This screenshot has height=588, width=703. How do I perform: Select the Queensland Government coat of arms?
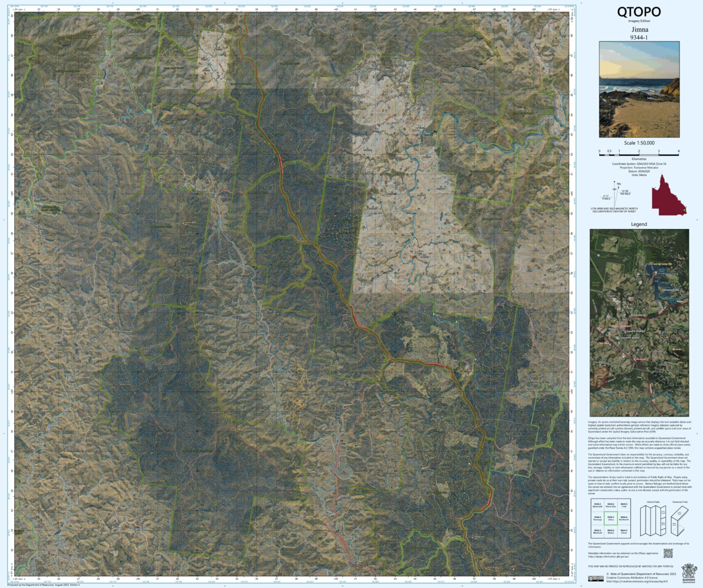point(688,572)
